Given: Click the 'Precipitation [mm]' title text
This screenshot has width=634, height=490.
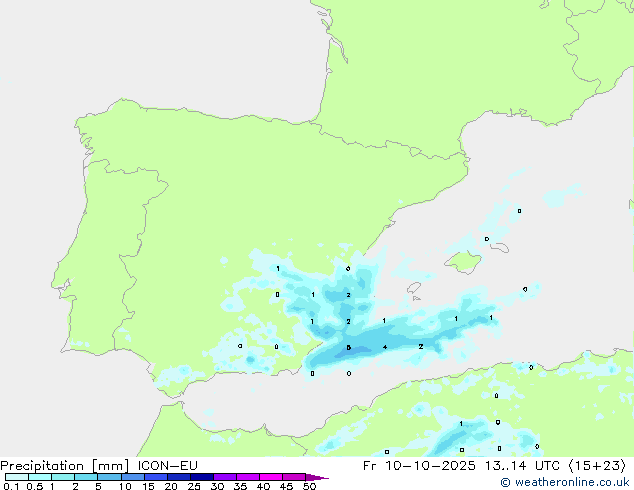Looking at the screenshot, I should [65, 466].
